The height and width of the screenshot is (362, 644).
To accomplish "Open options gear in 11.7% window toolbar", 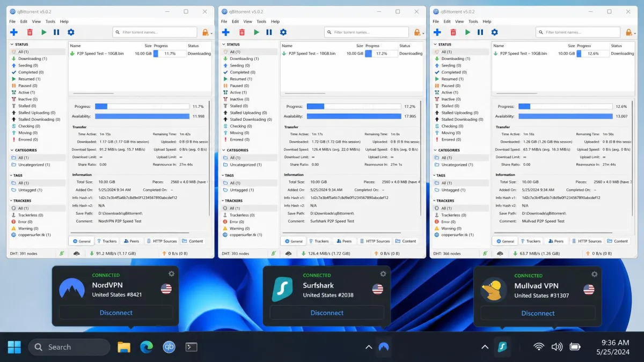I will tap(71, 32).
